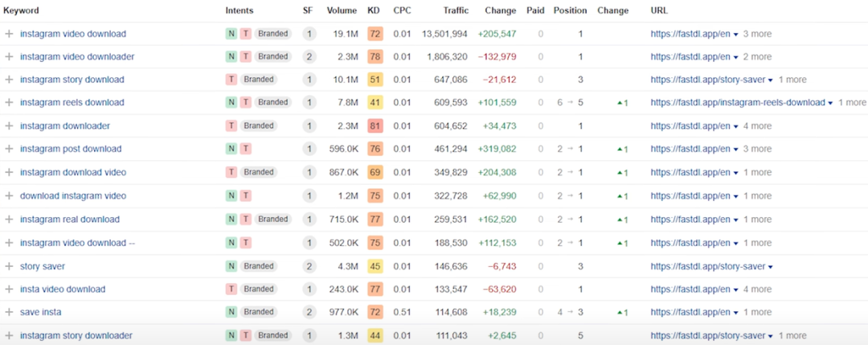Sort by the CPC column header

coord(403,10)
